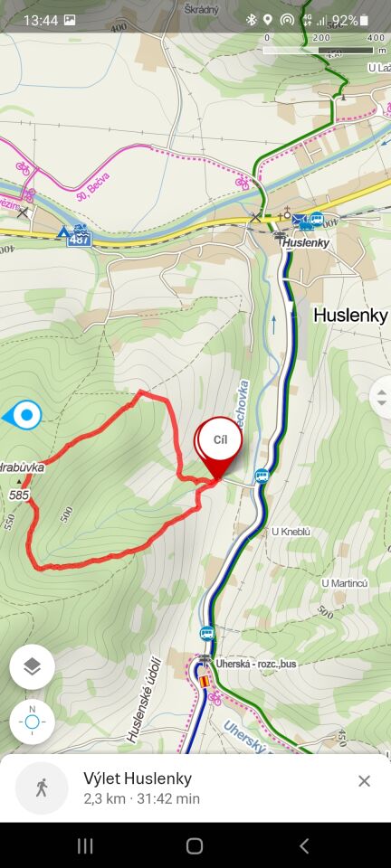Tap the Huslenky train station icon

tap(281, 235)
